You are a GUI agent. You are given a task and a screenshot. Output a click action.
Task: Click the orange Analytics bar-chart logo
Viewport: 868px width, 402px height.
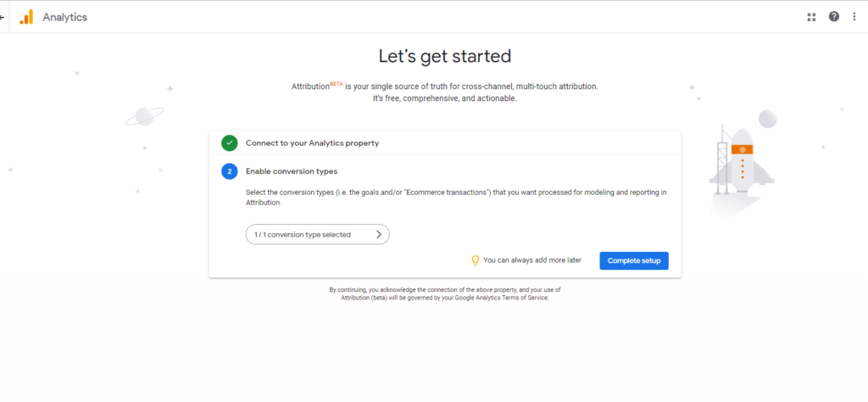pos(26,17)
